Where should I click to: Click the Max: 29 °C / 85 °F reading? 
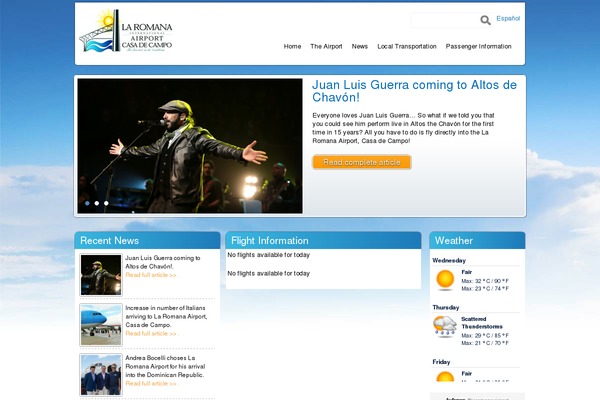click(x=485, y=335)
